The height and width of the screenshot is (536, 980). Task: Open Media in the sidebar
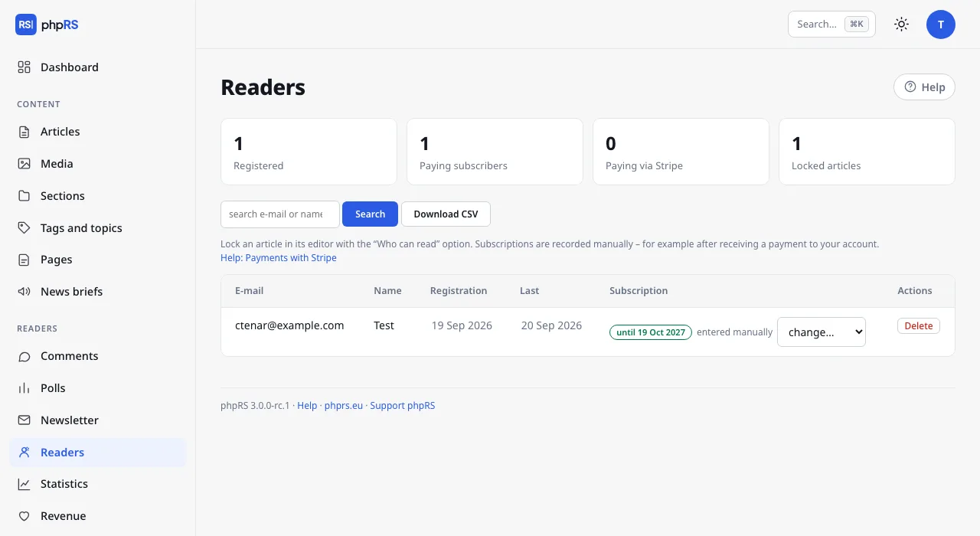click(x=98, y=164)
